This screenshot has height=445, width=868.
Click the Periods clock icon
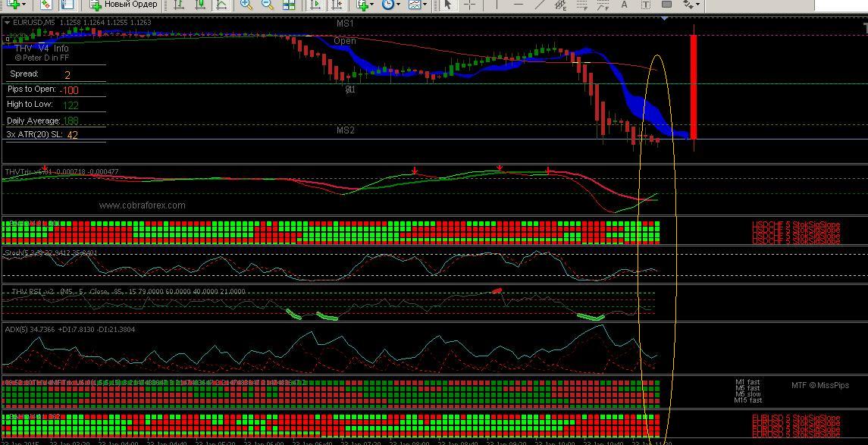click(388, 5)
